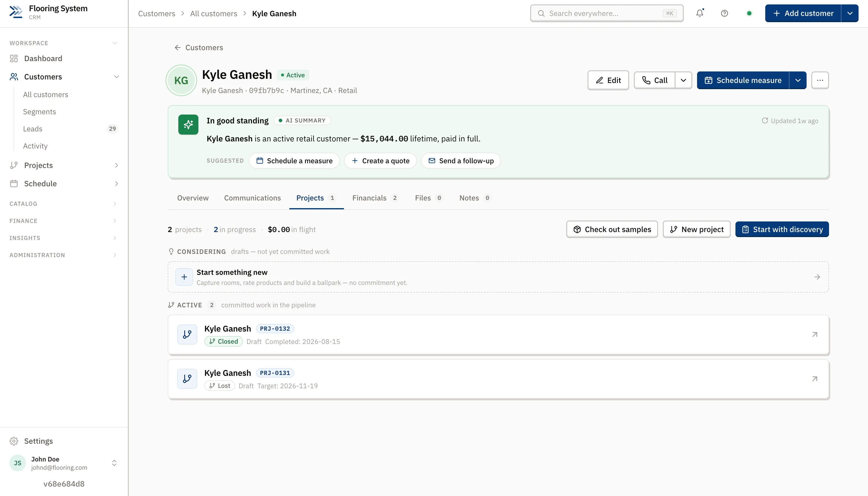Click the Customers breadcrumb at top
Image resolution: width=868 pixels, height=496 pixels.
[157, 13]
